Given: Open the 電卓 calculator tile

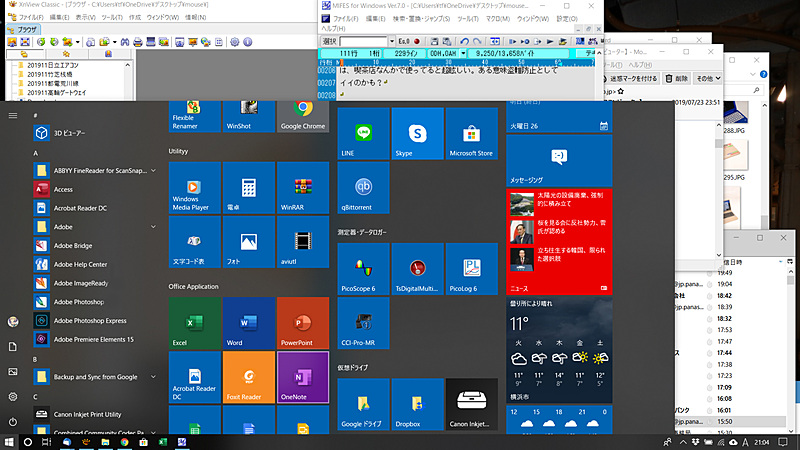Looking at the screenshot, I should [x=248, y=187].
